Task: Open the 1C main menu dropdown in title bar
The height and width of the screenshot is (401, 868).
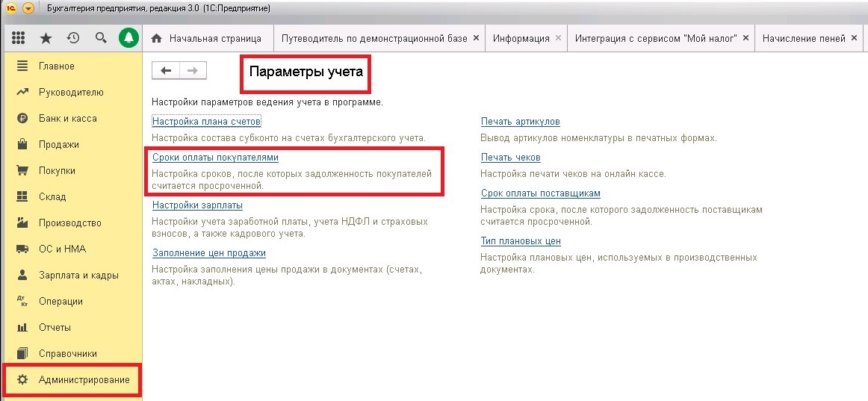Action: (x=28, y=8)
